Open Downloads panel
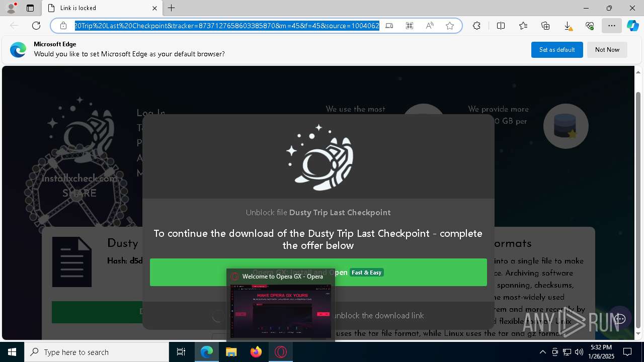Viewport: 644px width, 362px height. tap(568, 26)
